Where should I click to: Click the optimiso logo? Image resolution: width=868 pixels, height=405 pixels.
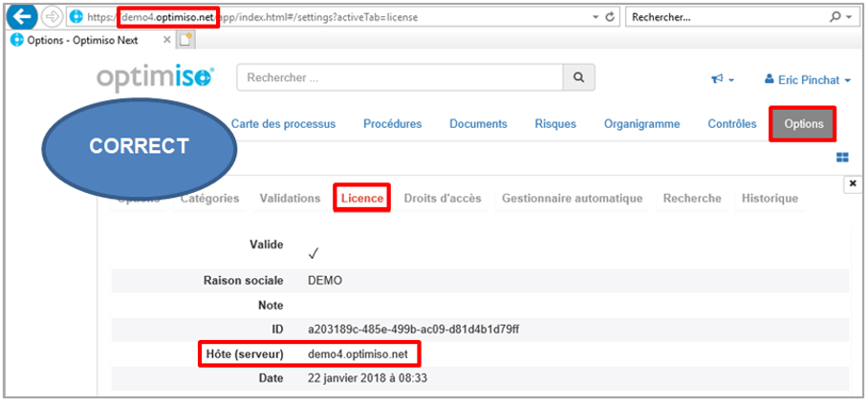point(156,78)
